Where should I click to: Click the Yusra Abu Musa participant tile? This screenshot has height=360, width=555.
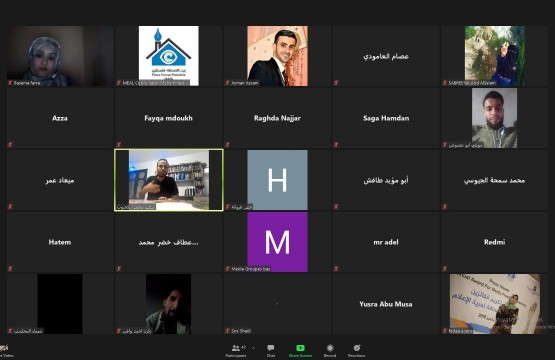pyautogui.click(x=386, y=304)
